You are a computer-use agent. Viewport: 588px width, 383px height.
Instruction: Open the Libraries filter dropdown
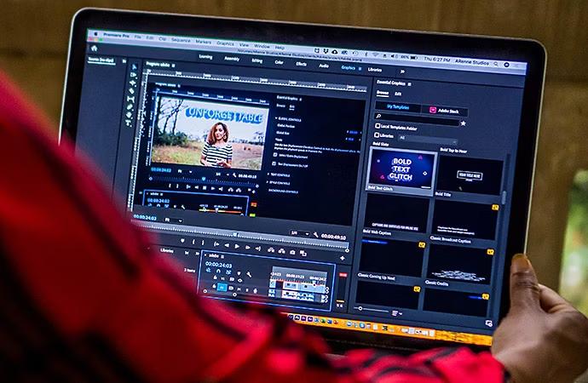coord(428,140)
